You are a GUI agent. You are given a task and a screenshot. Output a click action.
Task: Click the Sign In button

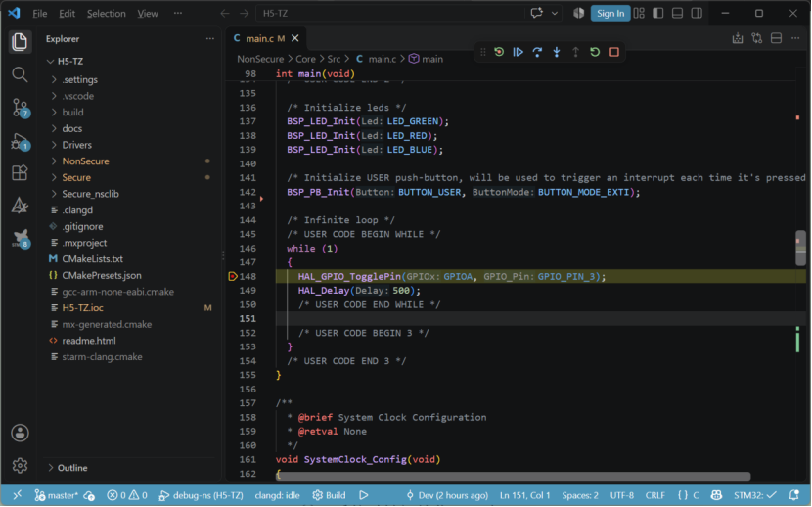tap(610, 13)
